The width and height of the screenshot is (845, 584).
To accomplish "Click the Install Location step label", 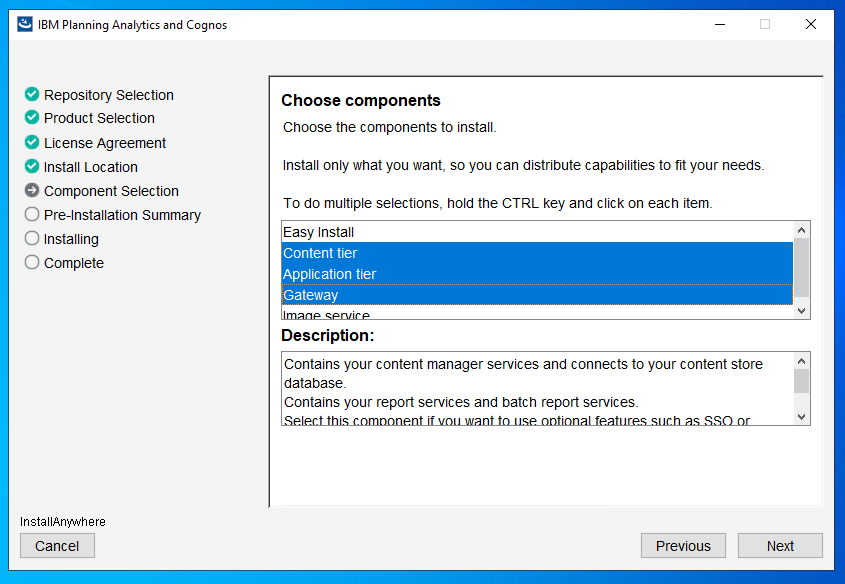I will pos(91,167).
